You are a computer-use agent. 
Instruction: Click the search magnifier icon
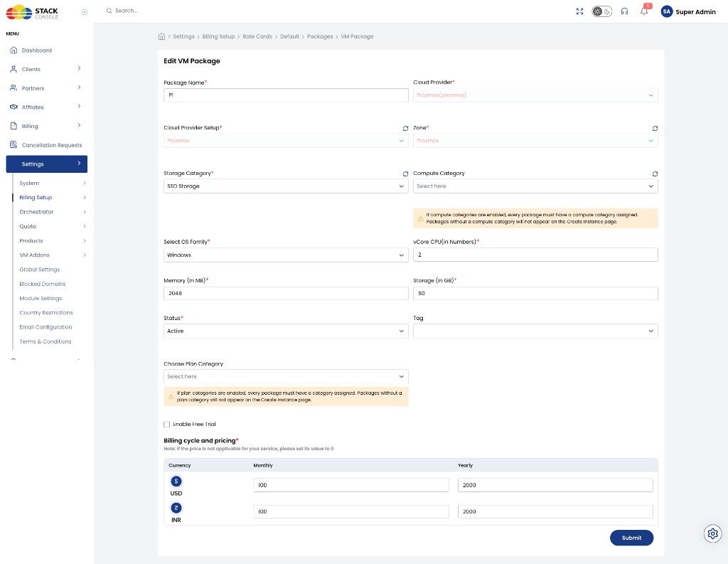(109, 11)
